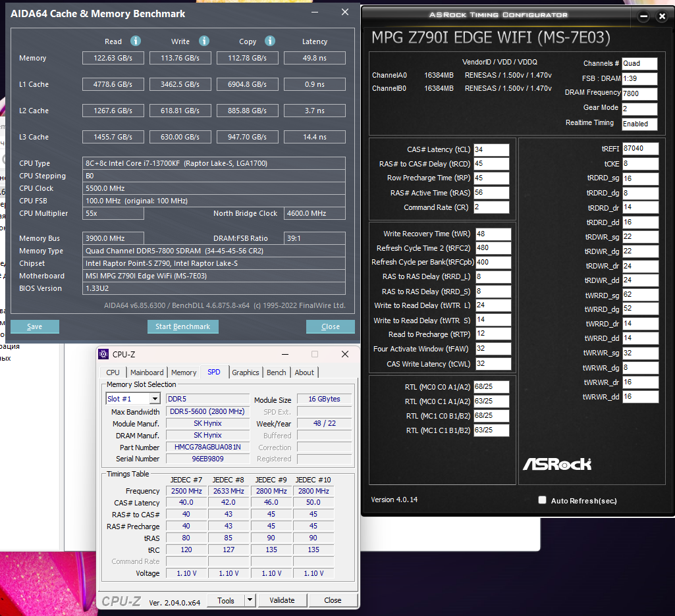Viewport: 675px width, 616px height.
Task: Click the L1 Cache Copy value 6904.8 GB/s
Action: pos(247,84)
